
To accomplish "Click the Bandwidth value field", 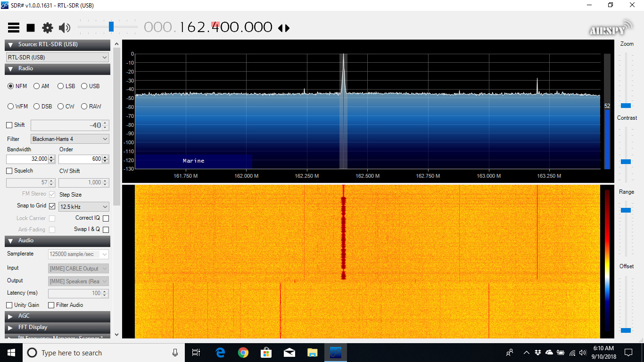I will (27, 159).
